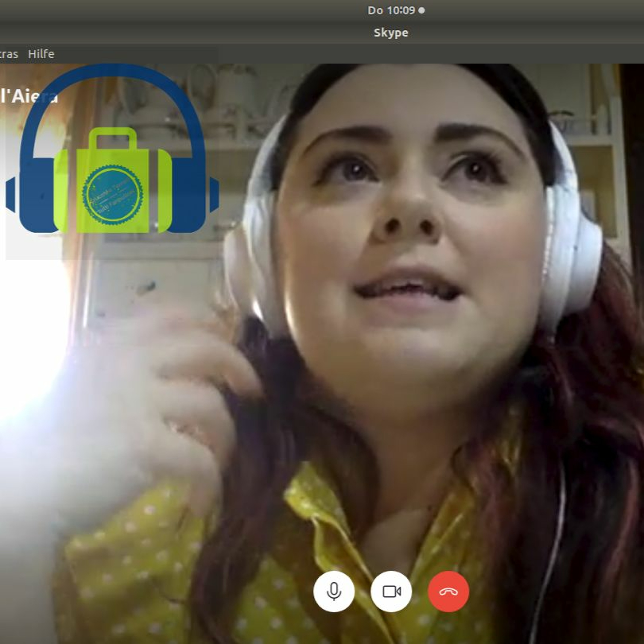Click the round blue stamp on suitcase
Screen dimensions: 644x644
(113, 195)
